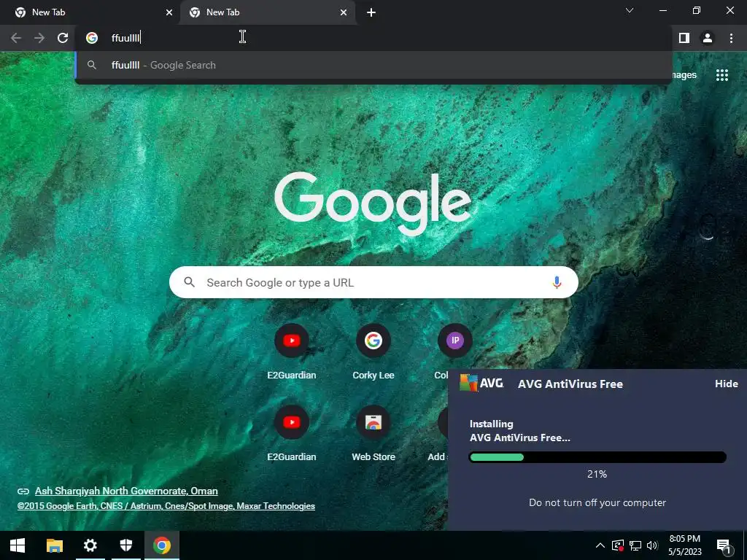
Task: Click the Chrome taskbar icon
Action: point(162,545)
